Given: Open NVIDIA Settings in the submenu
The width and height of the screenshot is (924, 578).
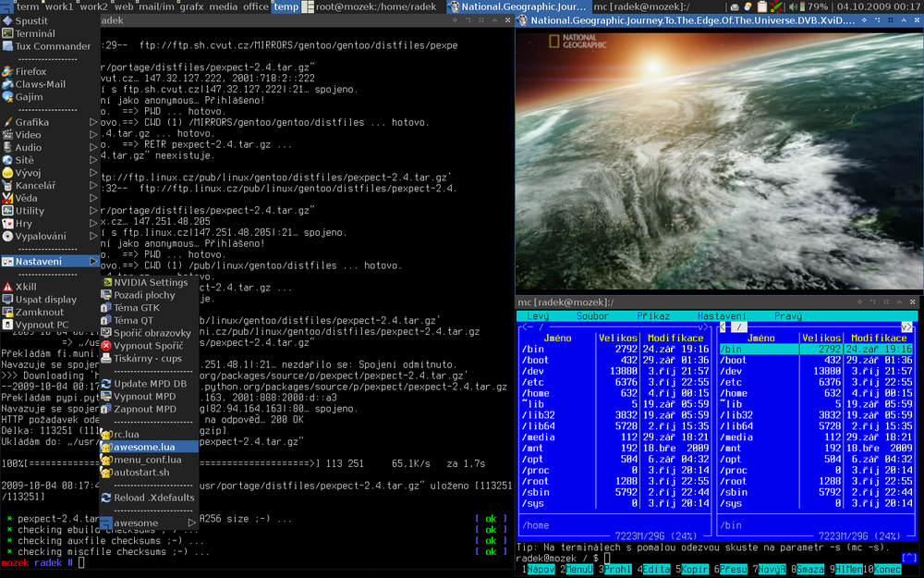Looking at the screenshot, I should click(x=150, y=282).
